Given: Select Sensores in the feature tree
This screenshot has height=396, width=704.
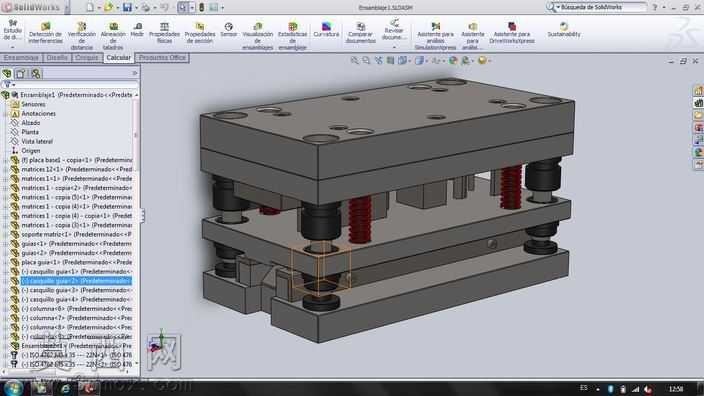Looking at the screenshot, I should pos(33,104).
